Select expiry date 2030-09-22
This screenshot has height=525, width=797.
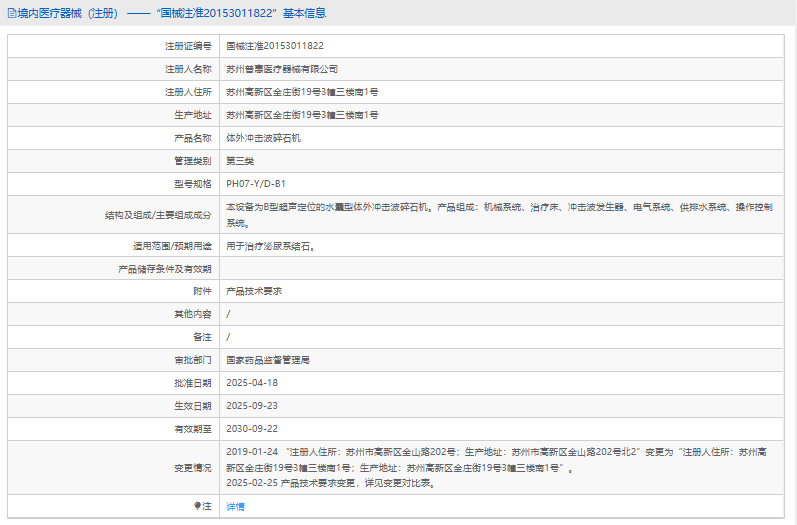tap(252, 428)
